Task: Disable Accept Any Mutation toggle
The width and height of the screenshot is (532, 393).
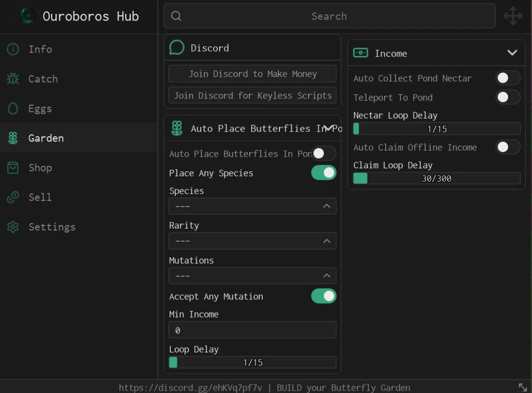Action: click(x=324, y=296)
